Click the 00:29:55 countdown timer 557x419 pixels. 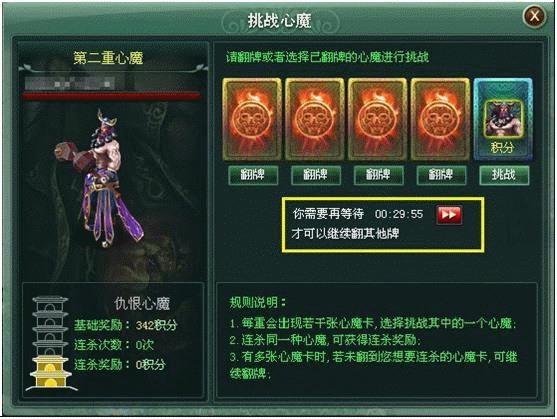399,214
